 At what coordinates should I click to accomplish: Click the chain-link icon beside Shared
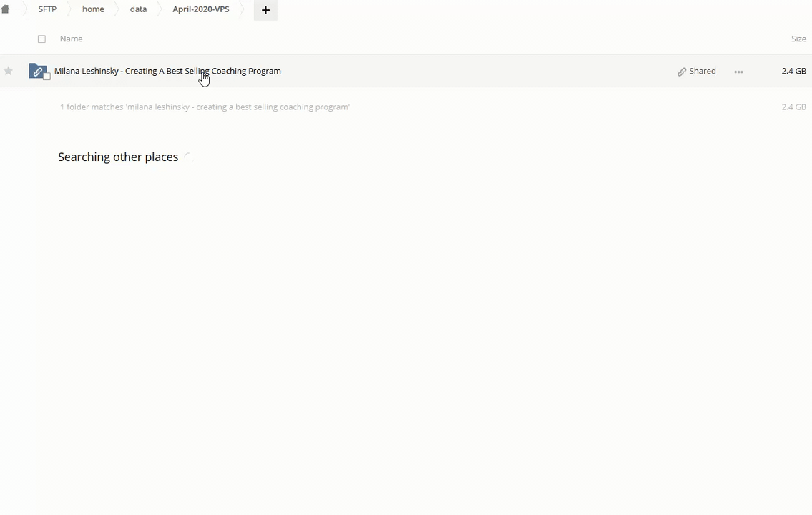coord(682,72)
